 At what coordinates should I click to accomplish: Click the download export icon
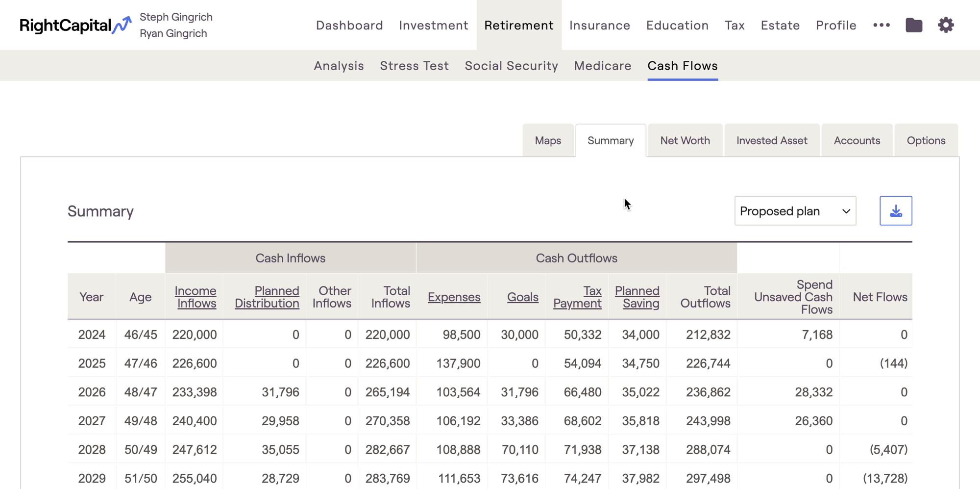pyautogui.click(x=895, y=211)
